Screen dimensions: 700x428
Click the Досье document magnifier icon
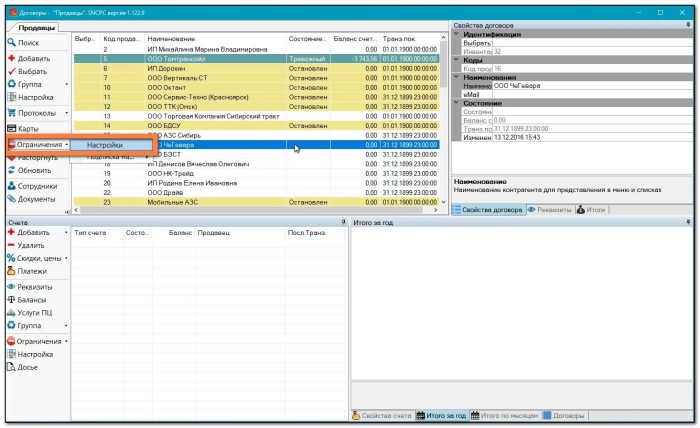[11, 367]
